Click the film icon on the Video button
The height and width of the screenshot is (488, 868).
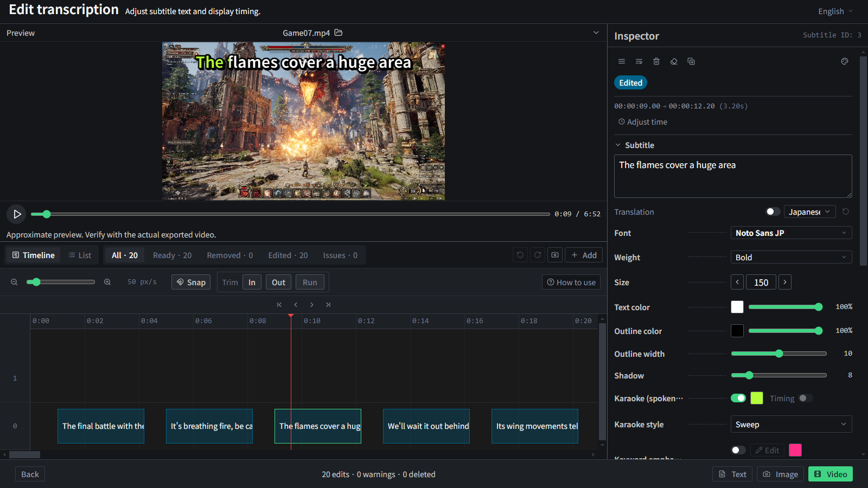coord(818,474)
